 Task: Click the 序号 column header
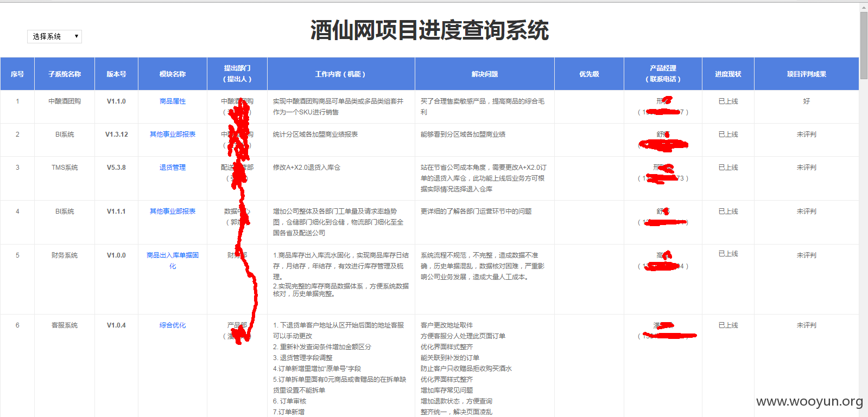[x=17, y=74]
